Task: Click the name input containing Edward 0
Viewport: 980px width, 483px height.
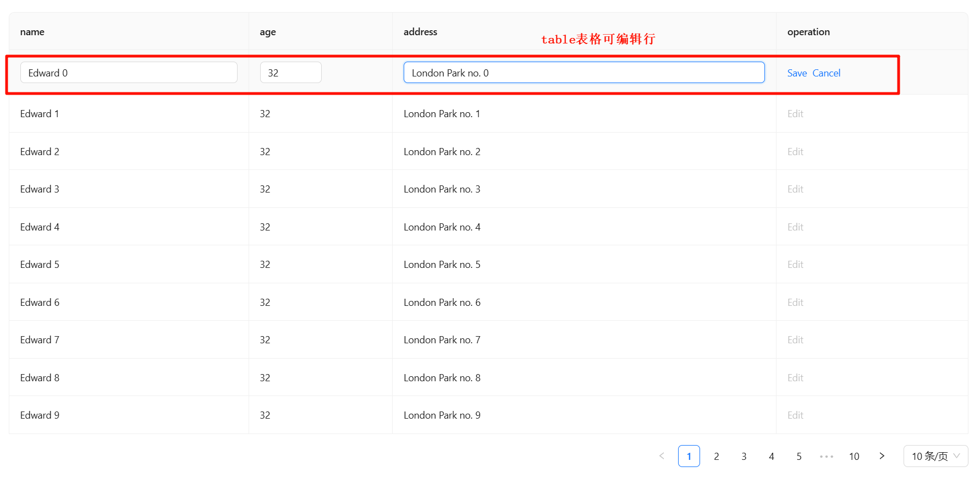Action: tap(129, 73)
